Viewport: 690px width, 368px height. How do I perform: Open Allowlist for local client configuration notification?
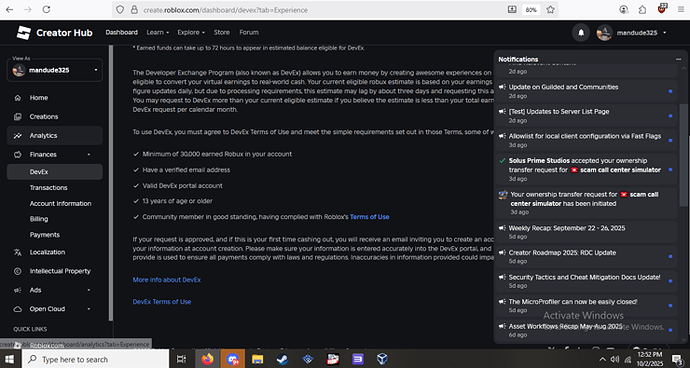pos(586,140)
